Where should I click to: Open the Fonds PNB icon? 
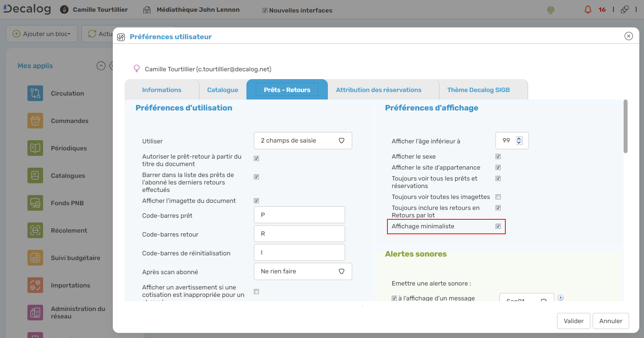pos(35,203)
